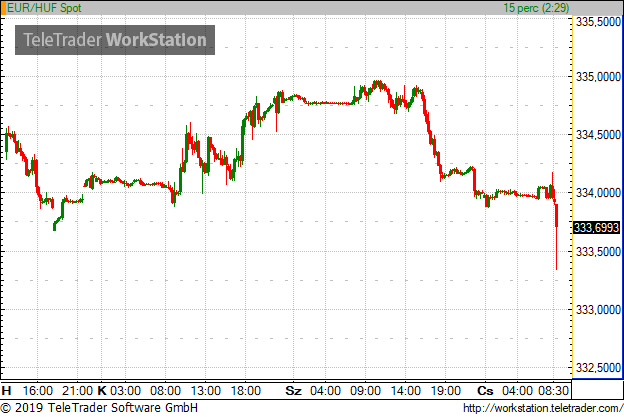Click the K day marker on time axis

click(102, 391)
